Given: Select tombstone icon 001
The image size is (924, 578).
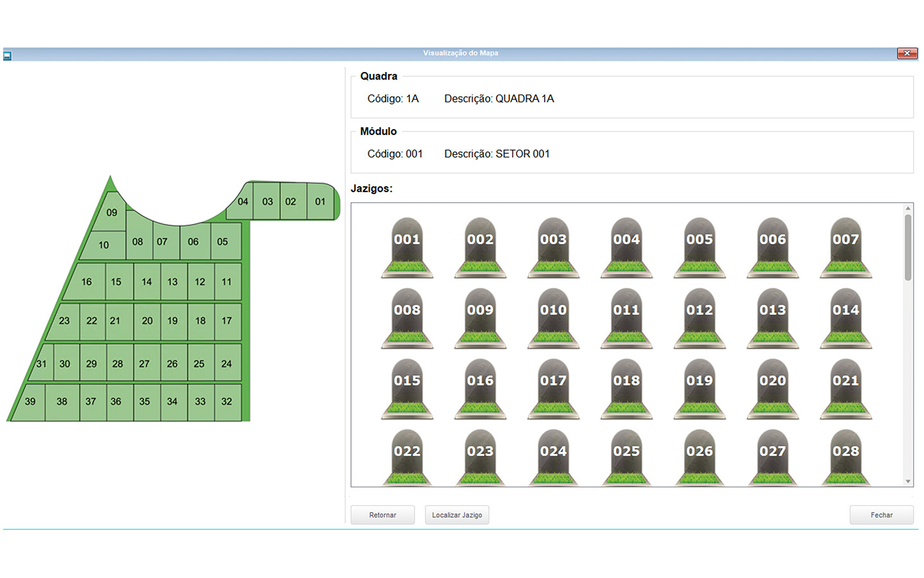Looking at the screenshot, I should click(x=407, y=247).
